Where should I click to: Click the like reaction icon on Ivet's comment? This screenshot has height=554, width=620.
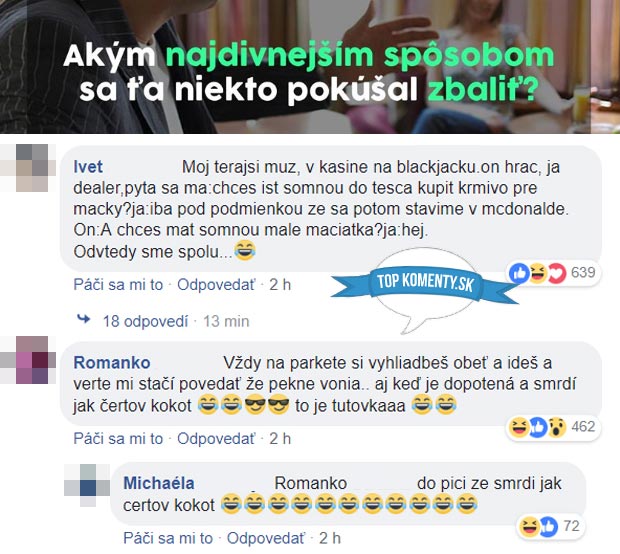click(x=520, y=273)
